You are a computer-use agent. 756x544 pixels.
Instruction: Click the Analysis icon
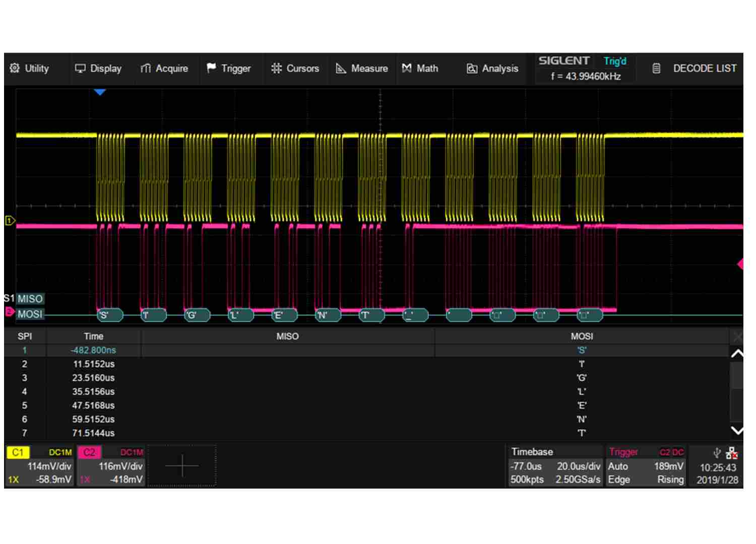click(x=472, y=69)
